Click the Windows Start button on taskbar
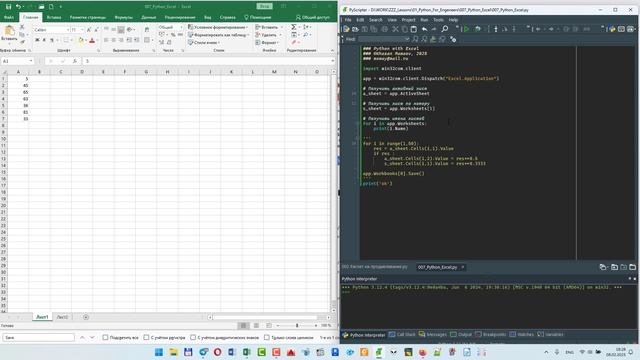 click(x=159, y=352)
